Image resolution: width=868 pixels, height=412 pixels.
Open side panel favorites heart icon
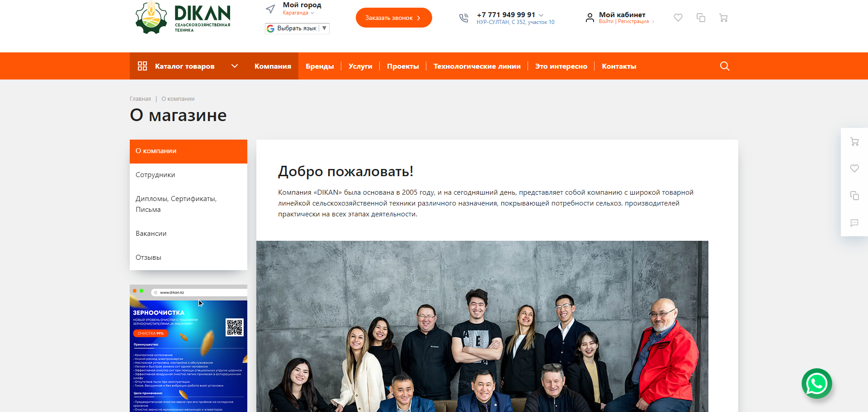point(854,169)
